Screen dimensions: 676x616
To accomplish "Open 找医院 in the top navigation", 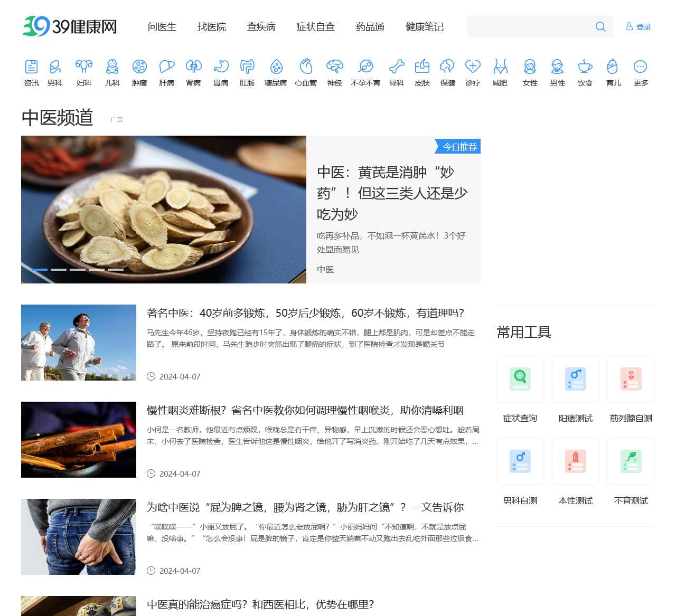I will pyautogui.click(x=212, y=27).
